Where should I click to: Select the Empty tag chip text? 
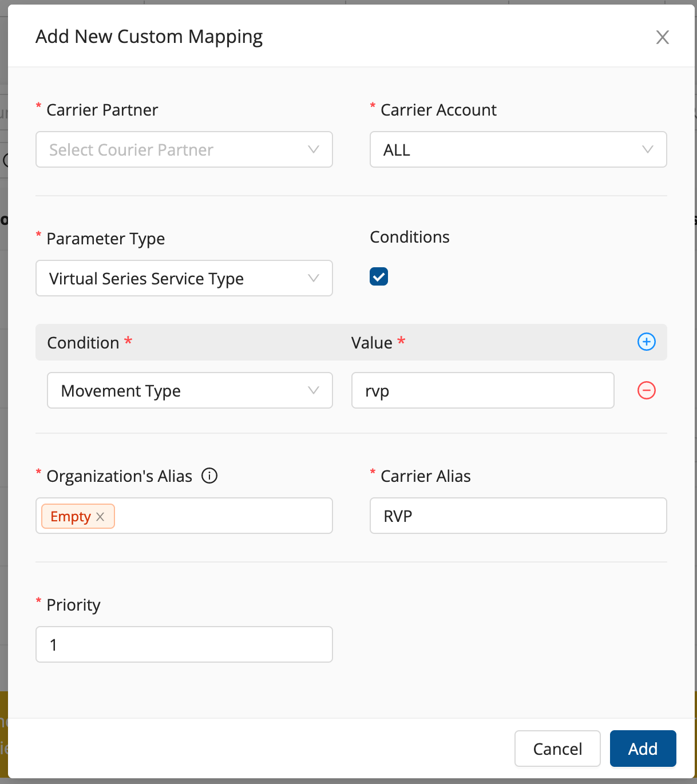point(70,516)
